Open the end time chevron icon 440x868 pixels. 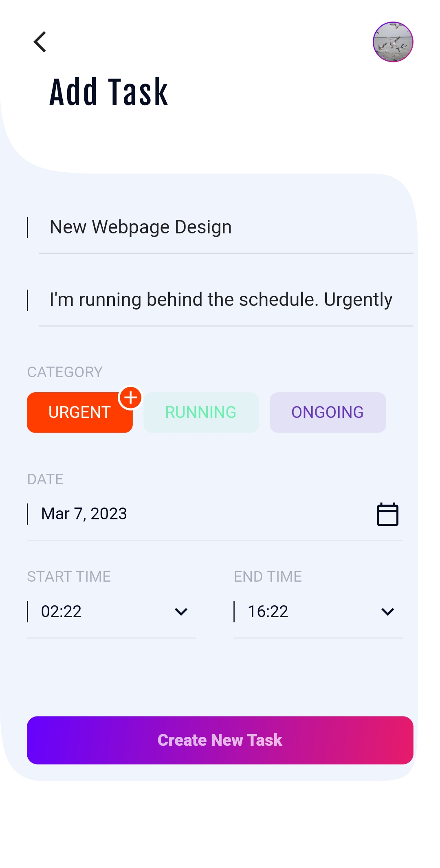click(x=387, y=611)
